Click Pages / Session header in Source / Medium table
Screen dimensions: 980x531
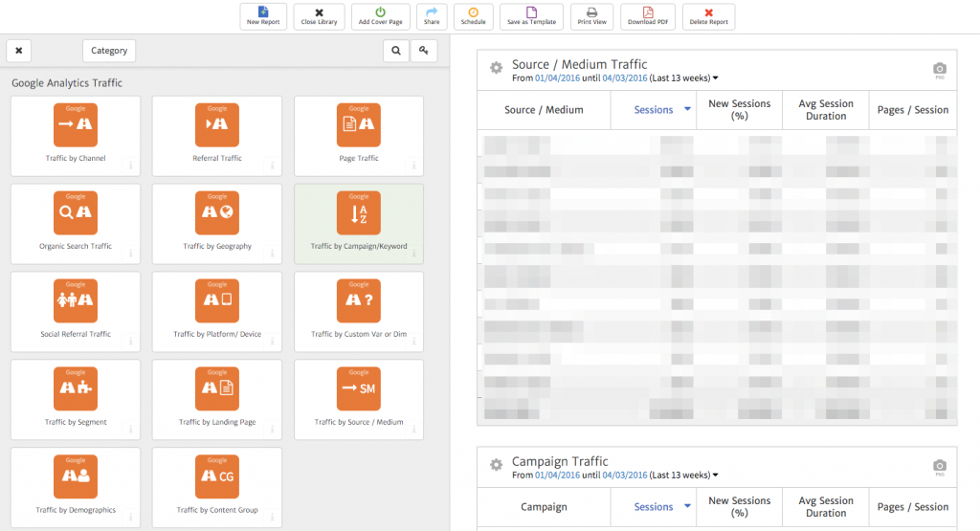pyautogui.click(x=912, y=110)
